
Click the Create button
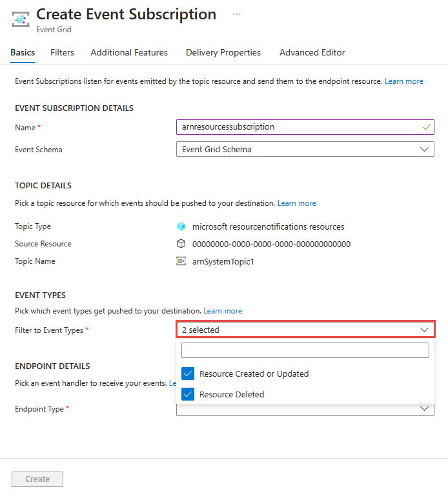coord(37,479)
